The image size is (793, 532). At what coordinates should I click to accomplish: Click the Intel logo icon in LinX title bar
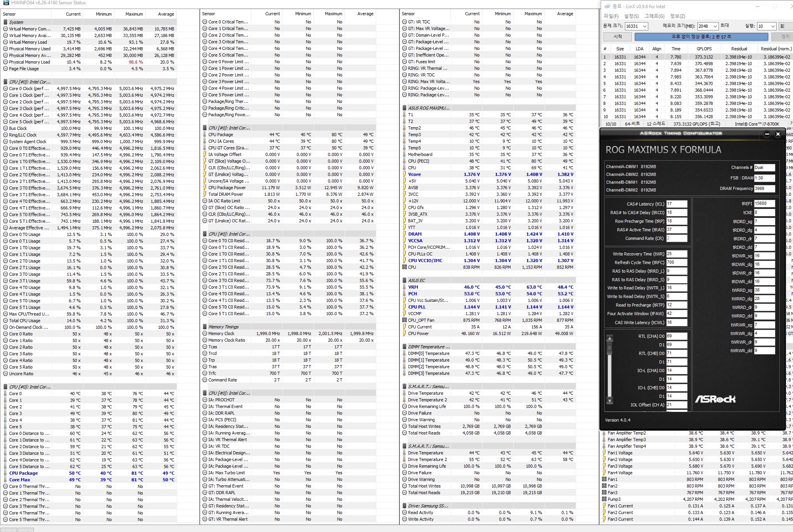(x=607, y=6)
